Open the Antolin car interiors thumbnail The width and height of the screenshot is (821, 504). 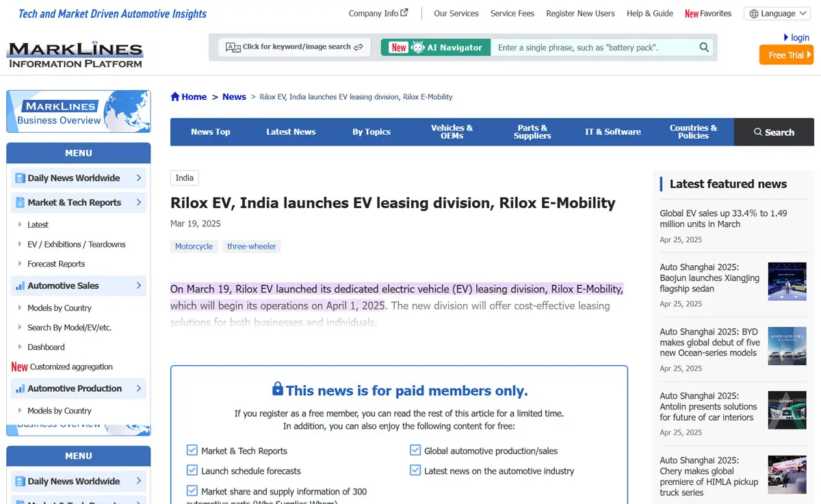(787, 410)
